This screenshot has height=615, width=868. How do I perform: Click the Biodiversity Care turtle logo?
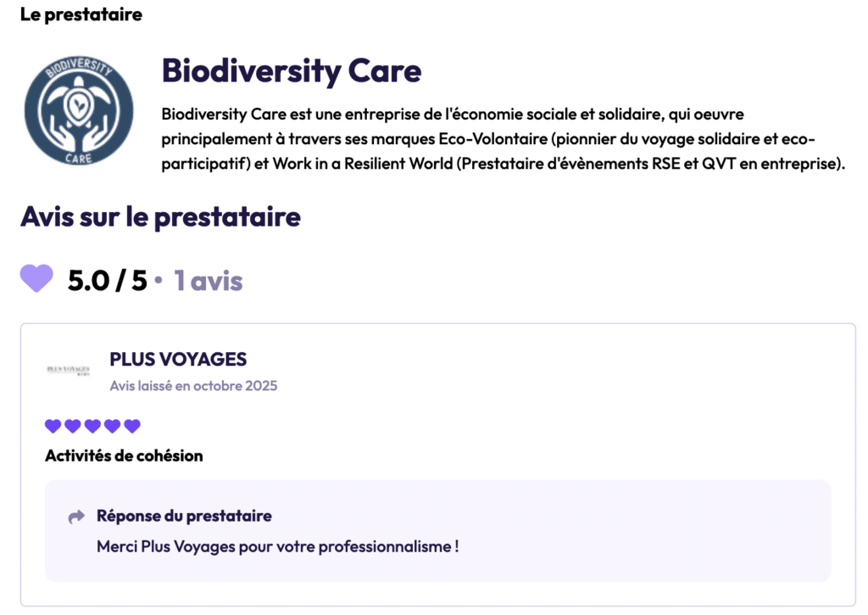click(x=79, y=112)
